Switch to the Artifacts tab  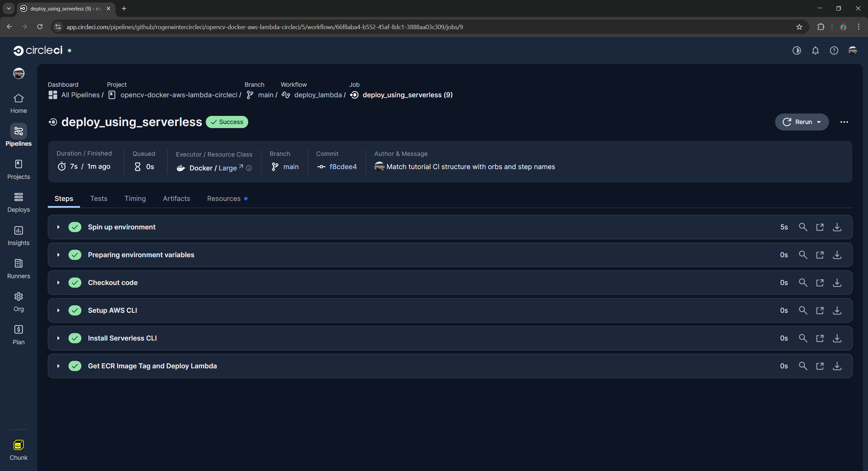click(176, 199)
